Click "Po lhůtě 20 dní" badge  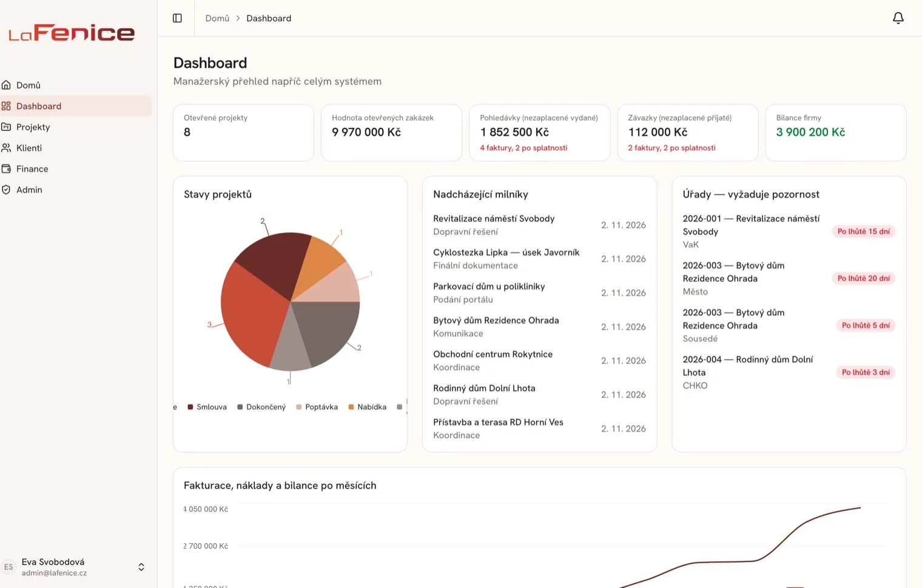click(x=864, y=278)
